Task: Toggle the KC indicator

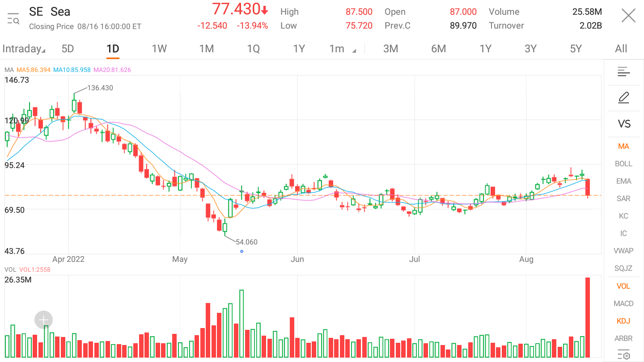Action: pyautogui.click(x=623, y=216)
